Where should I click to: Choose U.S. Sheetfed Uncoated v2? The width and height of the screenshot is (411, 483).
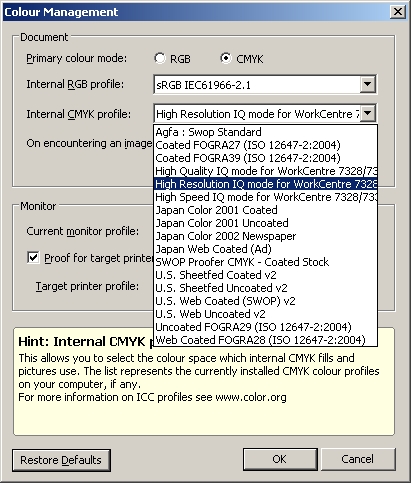265,288
